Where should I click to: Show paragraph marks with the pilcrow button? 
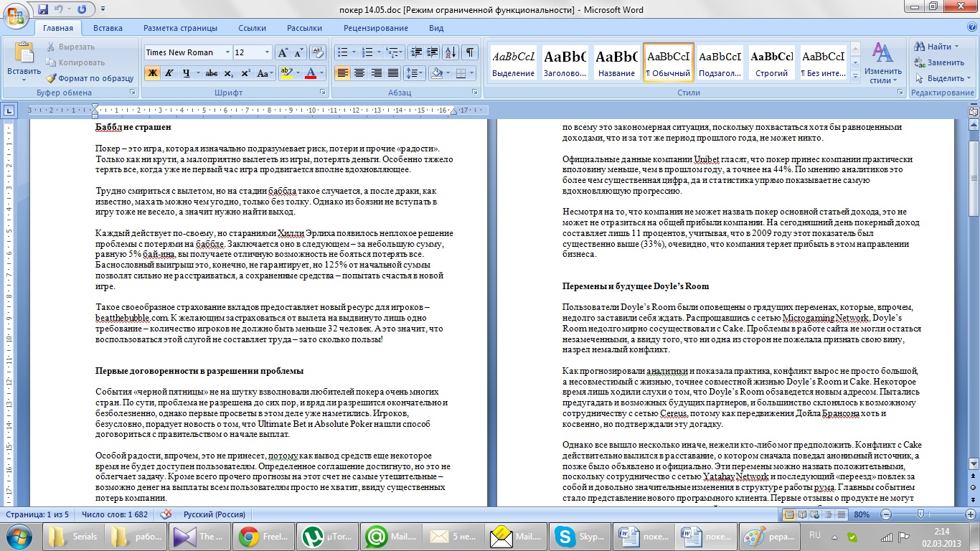click(x=470, y=52)
